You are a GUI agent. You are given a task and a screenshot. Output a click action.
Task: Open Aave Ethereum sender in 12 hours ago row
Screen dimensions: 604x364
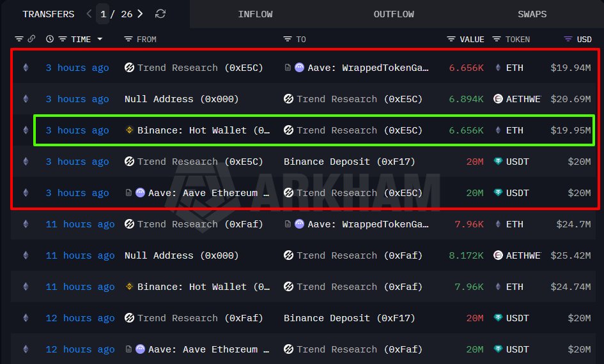[208, 349]
